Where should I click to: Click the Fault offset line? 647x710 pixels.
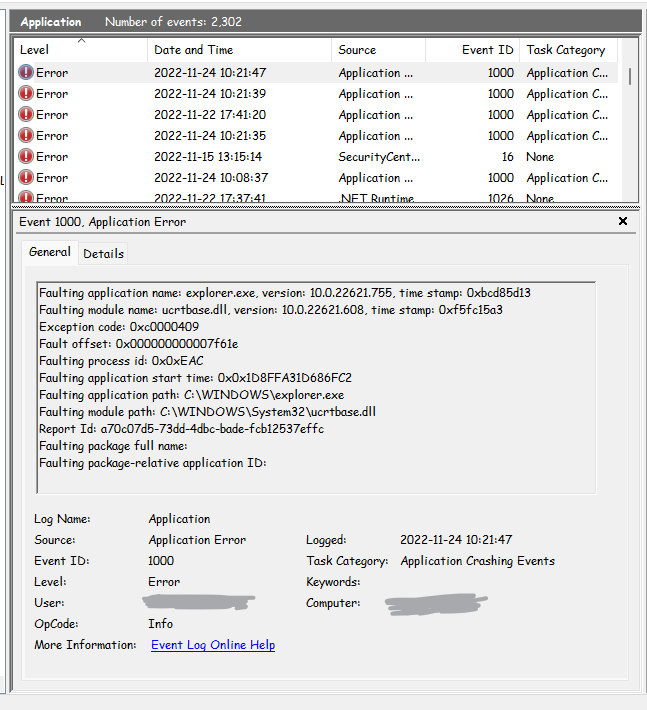[x=139, y=344]
